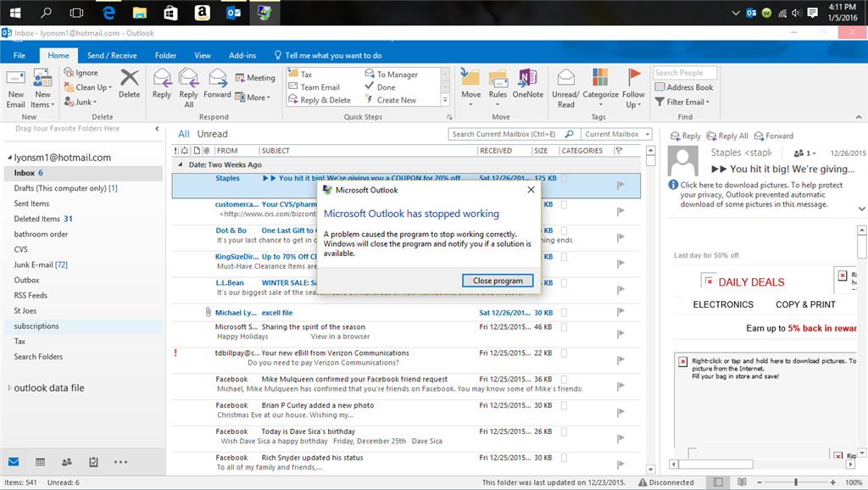Open the Address Book
The width and height of the screenshot is (868, 490).
(684, 87)
